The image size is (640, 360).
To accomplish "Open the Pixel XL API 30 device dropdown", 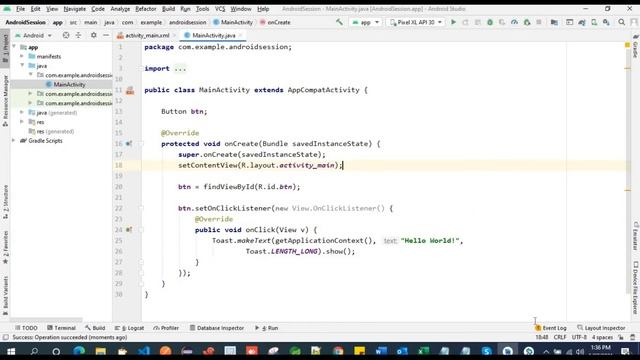I will click(x=416, y=22).
